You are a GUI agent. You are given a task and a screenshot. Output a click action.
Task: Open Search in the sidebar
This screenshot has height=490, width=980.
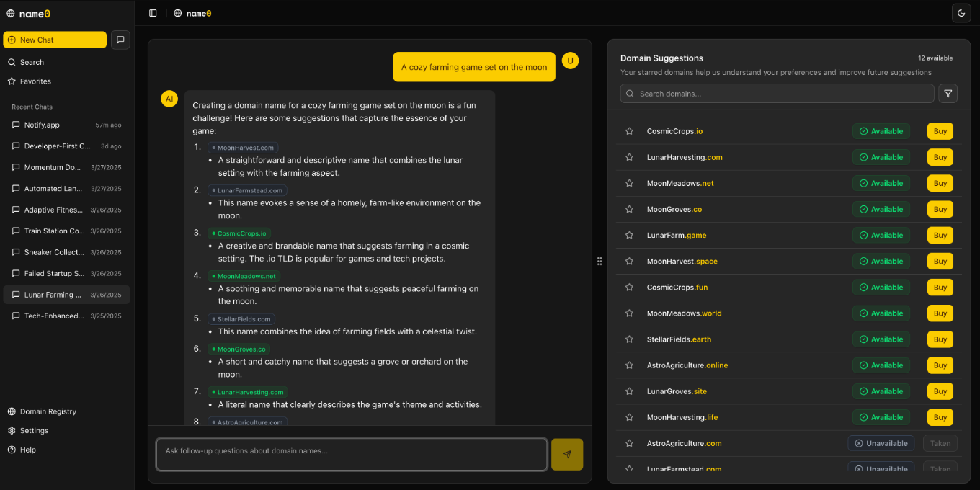(x=32, y=62)
